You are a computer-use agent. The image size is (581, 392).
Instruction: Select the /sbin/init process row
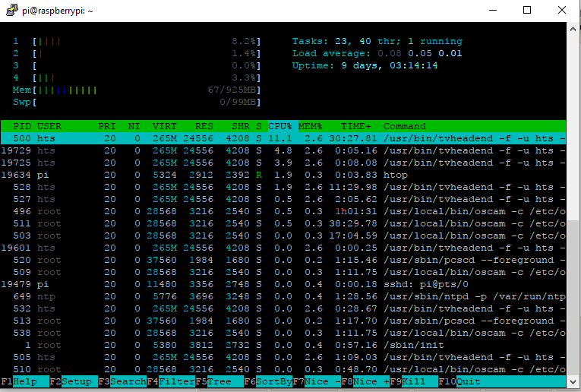[x=283, y=346]
